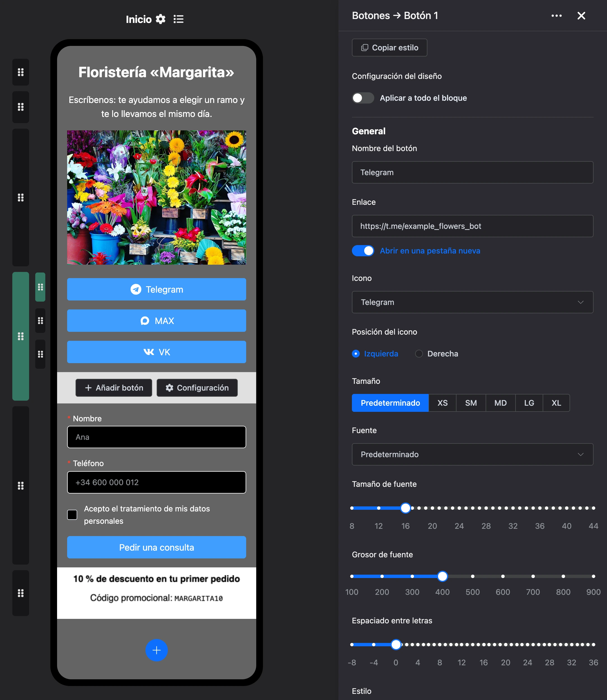607x700 pixels.
Task: Click the Nombre field with Ana placeholder
Action: [156, 437]
